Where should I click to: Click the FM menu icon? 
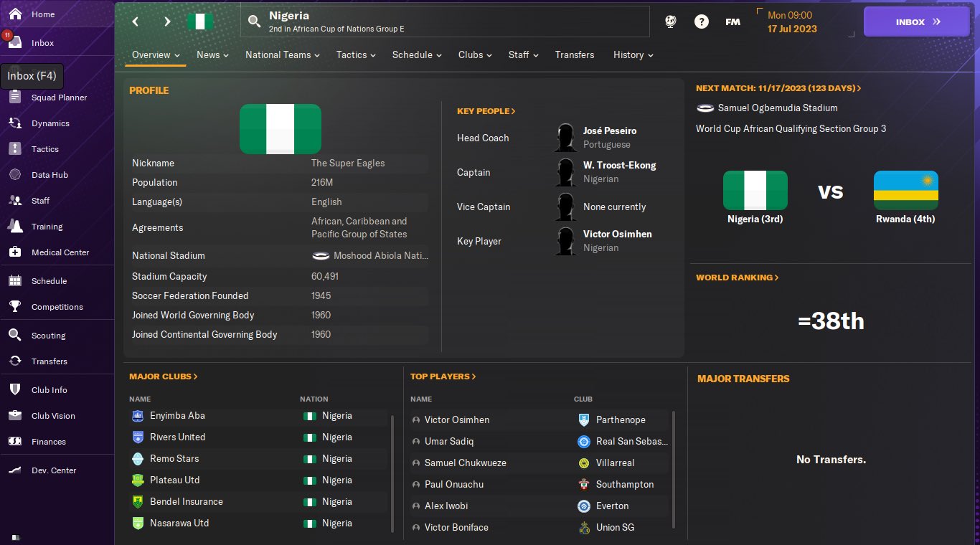(x=732, y=22)
